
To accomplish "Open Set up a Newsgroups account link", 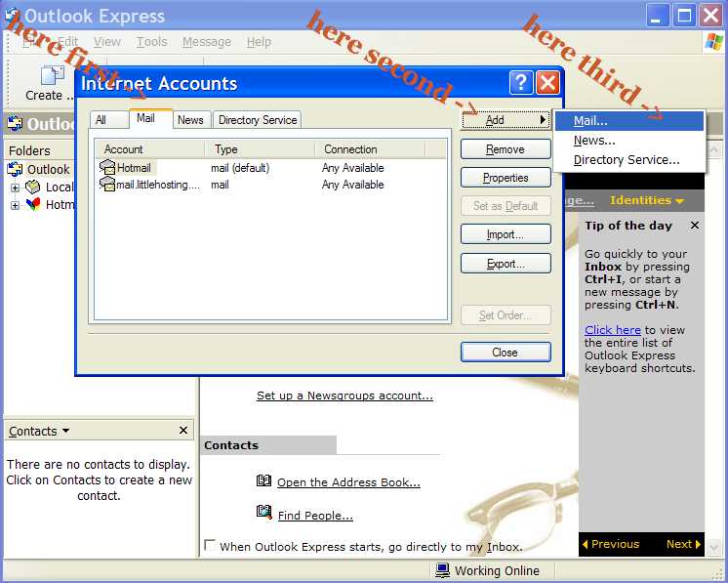I will (344, 396).
